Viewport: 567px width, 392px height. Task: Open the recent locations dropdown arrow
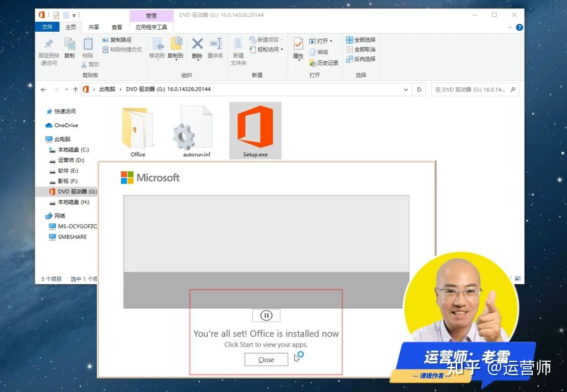point(66,90)
